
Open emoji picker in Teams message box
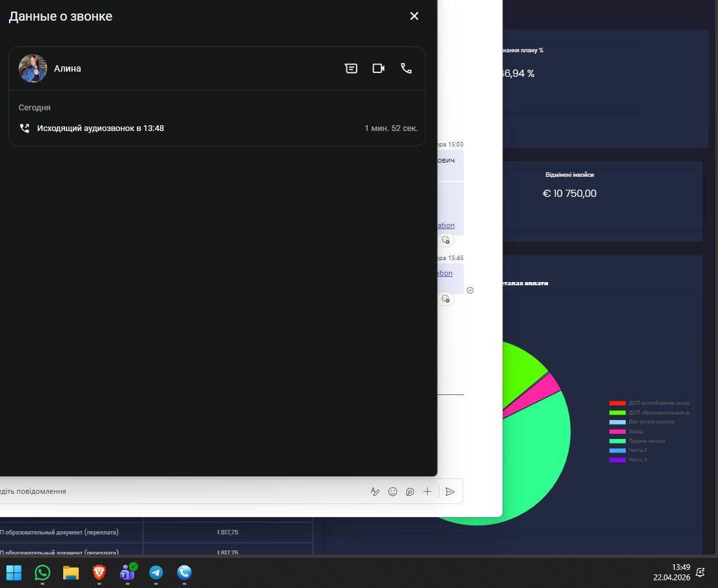[x=392, y=491]
